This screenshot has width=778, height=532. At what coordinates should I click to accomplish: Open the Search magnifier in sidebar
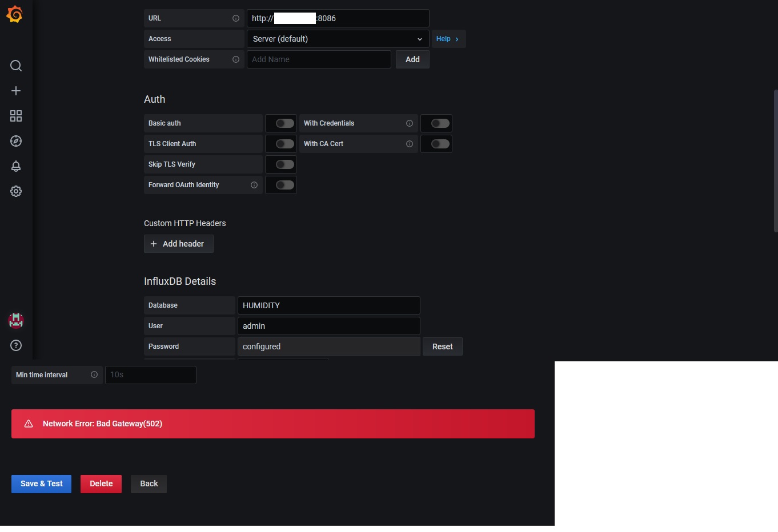(x=16, y=66)
